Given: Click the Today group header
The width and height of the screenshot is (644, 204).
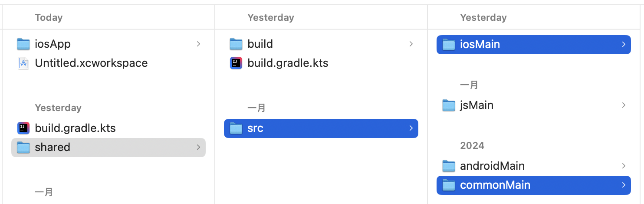Looking at the screenshot, I should click(49, 17).
